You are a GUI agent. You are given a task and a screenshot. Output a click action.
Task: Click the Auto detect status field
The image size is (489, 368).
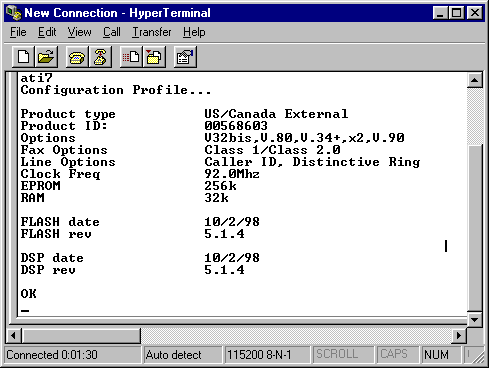pyautogui.click(x=183, y=355)
